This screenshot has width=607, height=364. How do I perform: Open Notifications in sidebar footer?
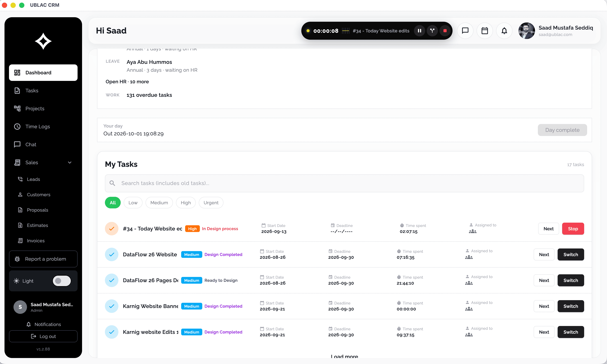(x=43, y=324)
